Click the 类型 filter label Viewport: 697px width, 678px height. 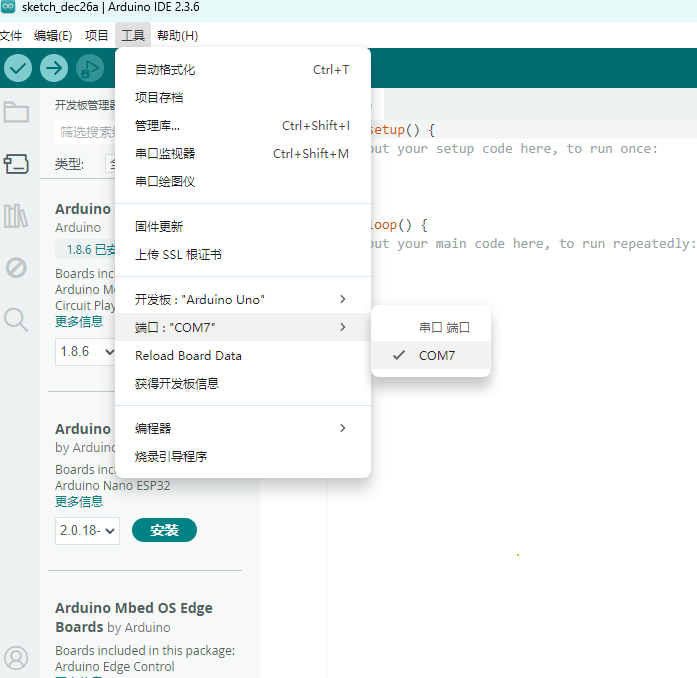pos(69,164)
